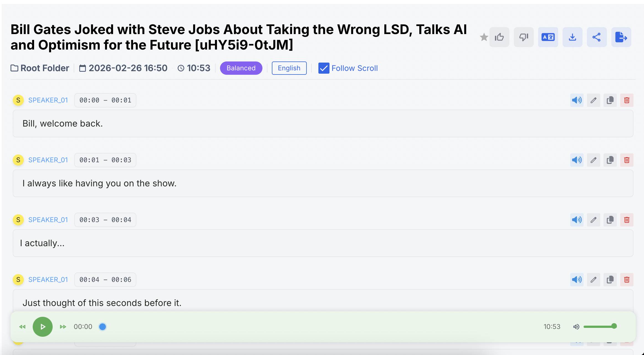The height and width of the screenshot is (355, 644).
Task: Open the share icon
Action: [x=597, y=37]
